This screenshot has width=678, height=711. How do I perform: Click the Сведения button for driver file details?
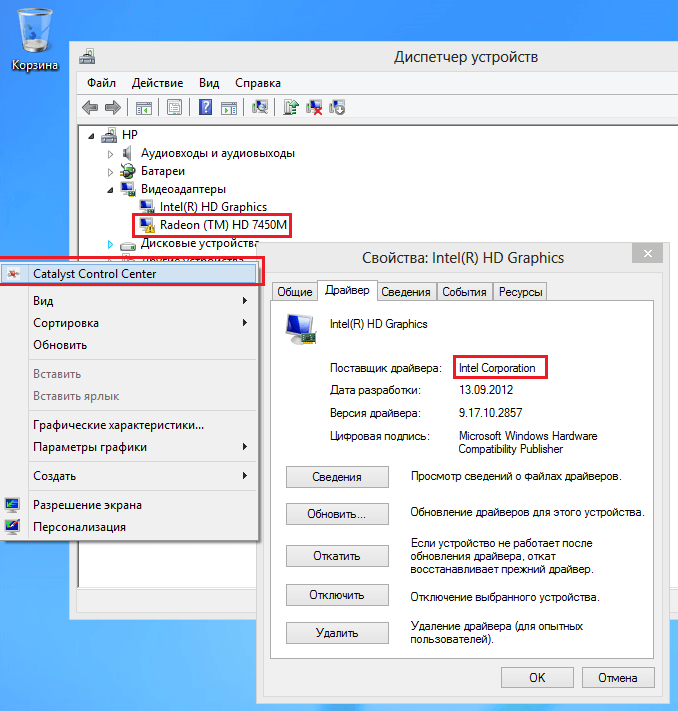pos(337,477)
